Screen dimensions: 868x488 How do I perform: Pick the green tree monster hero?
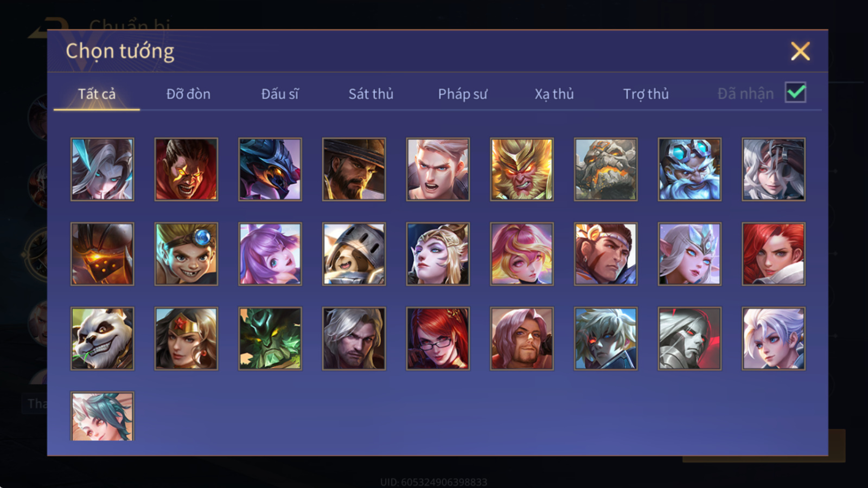click(270, 339)
